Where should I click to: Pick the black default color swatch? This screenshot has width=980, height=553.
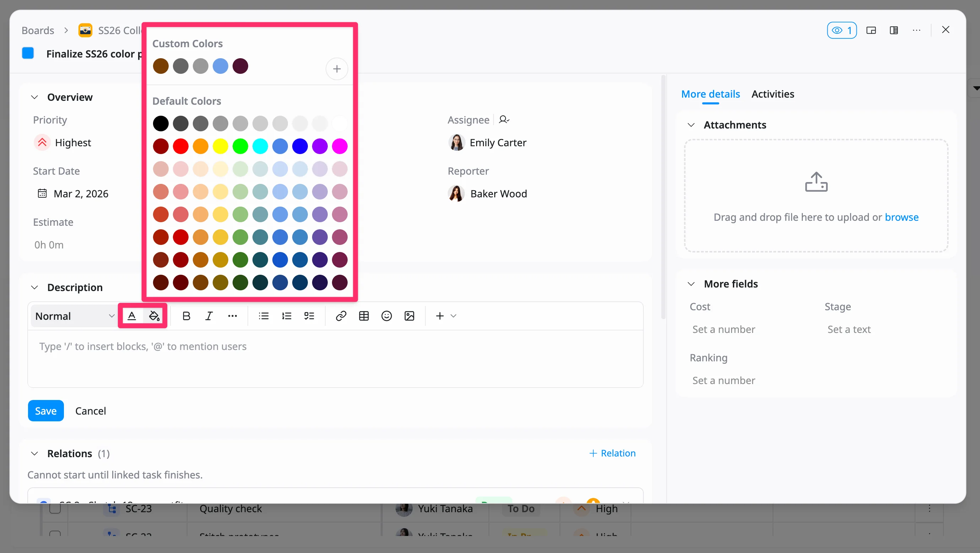click(x=160, y=123)
